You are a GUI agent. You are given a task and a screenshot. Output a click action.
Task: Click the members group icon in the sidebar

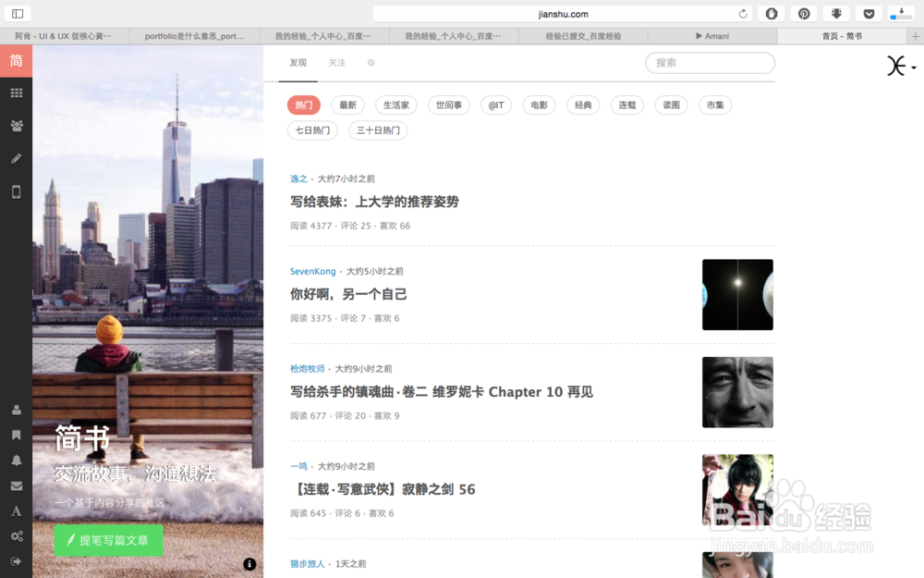coord(15,125)
